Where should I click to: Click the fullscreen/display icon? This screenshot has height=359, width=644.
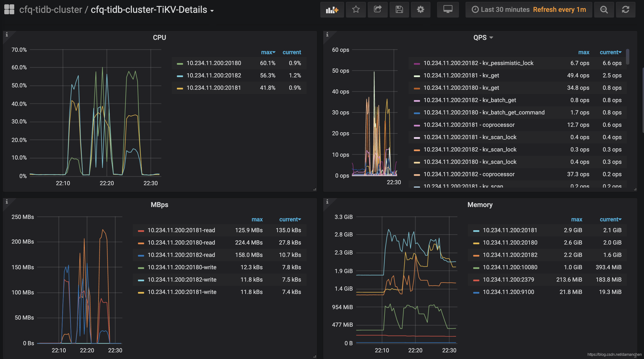pos(448,9)
